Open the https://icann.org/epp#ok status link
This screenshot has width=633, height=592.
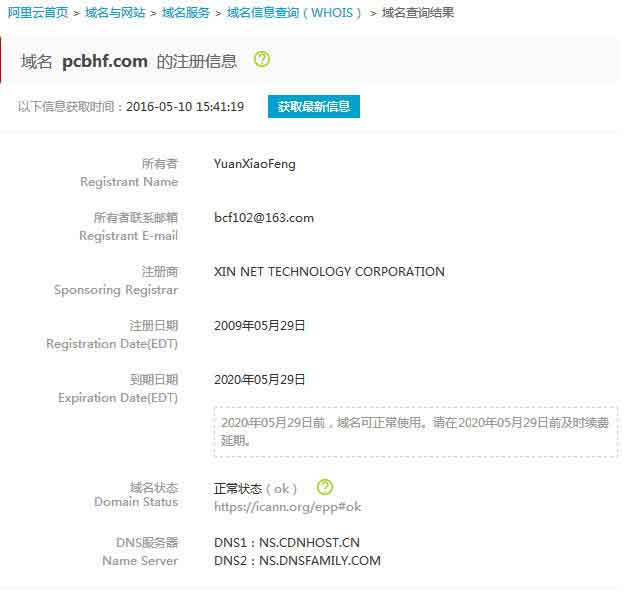[x=287, y=507]
